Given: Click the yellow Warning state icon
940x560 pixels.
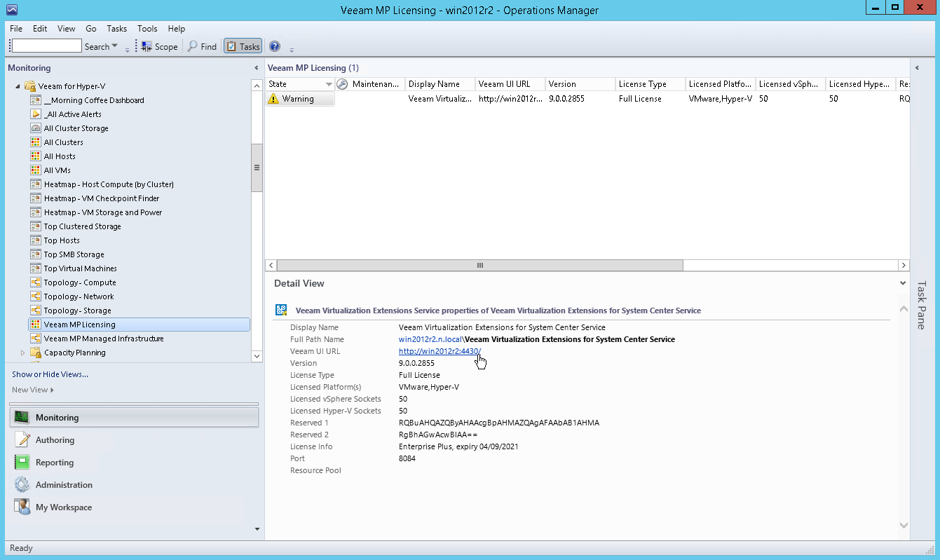Looking at the screenshot, I should tap(273, 99).
